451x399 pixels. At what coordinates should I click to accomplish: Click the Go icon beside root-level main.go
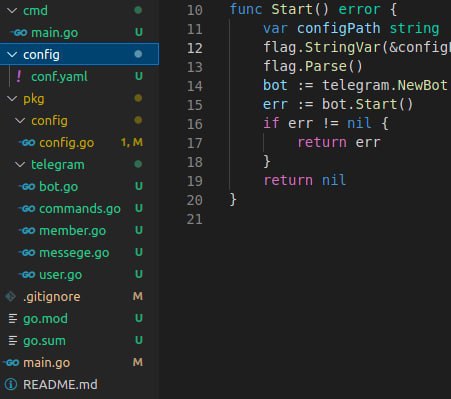pos(11,363)
